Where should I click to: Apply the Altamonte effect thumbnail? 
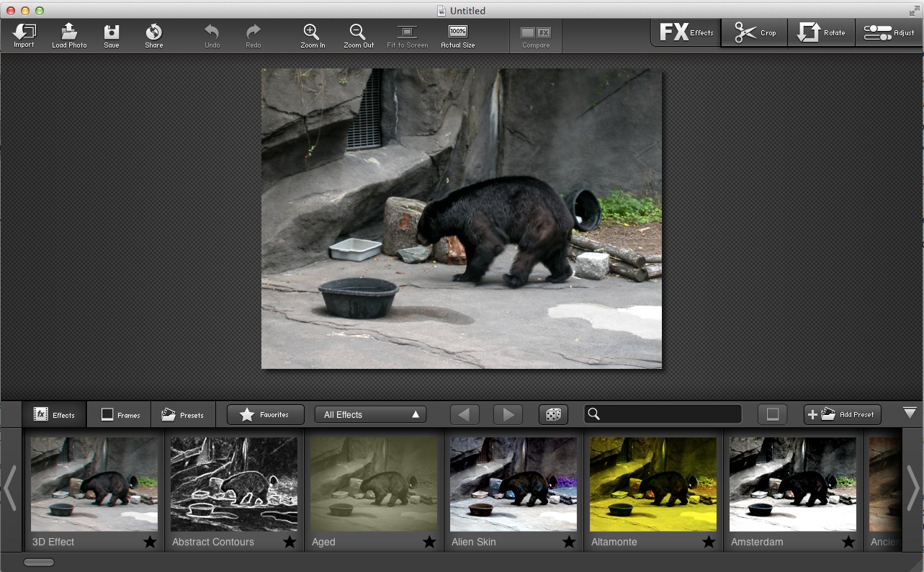[652, 484]
